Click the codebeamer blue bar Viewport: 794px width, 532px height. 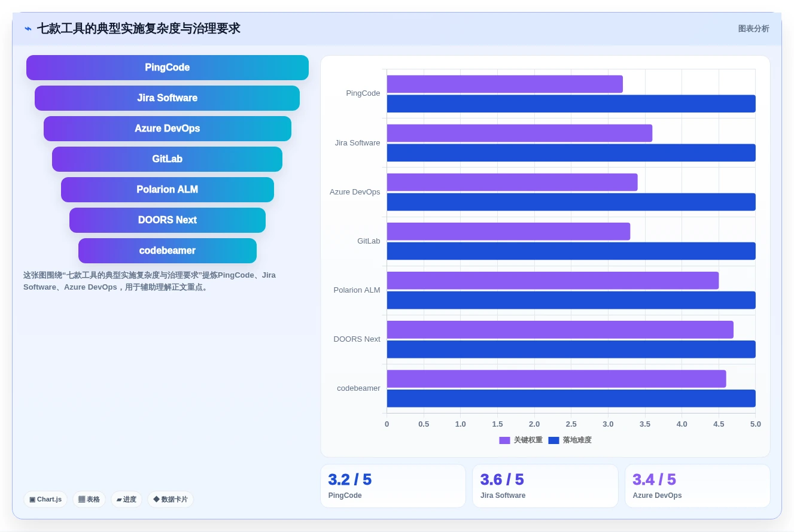click(x=571, y=399)
